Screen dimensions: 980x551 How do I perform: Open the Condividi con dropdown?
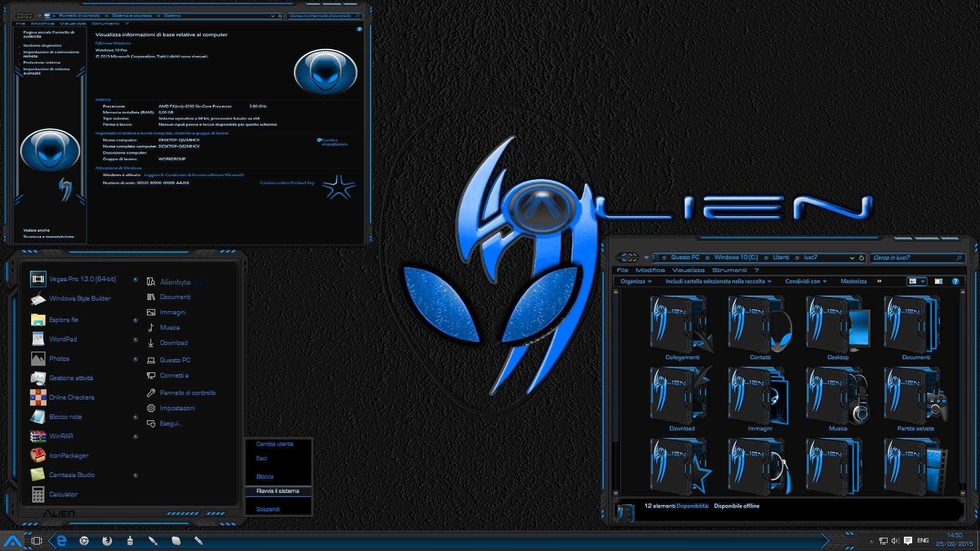click(806, 281)
